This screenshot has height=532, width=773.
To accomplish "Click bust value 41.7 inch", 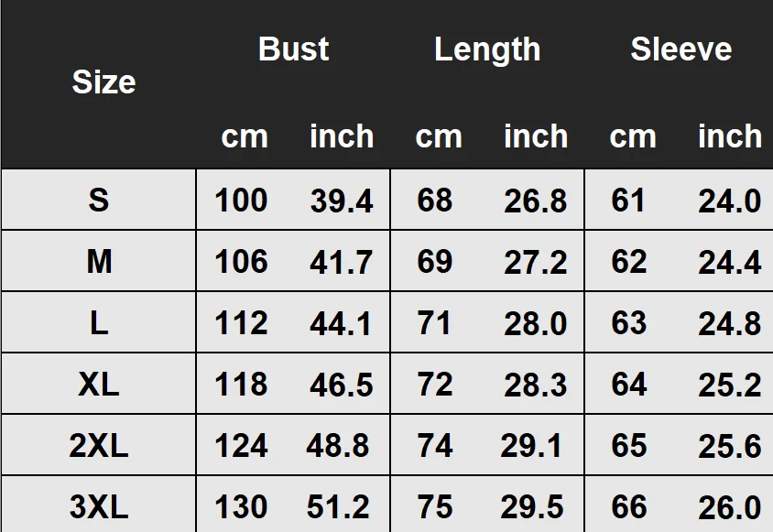I will pos(341,262).
